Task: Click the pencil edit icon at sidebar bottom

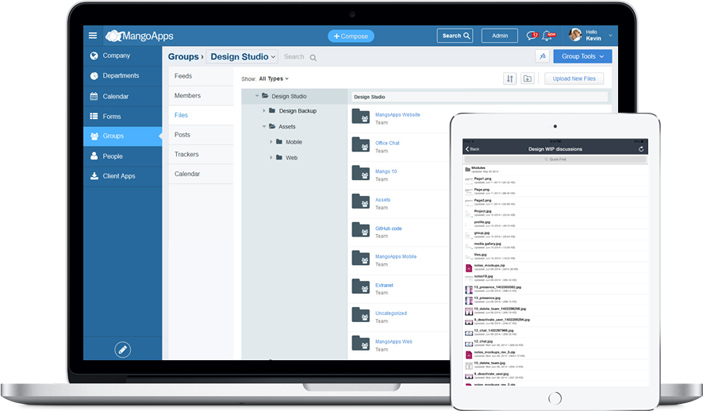Action: coord(122,350)
